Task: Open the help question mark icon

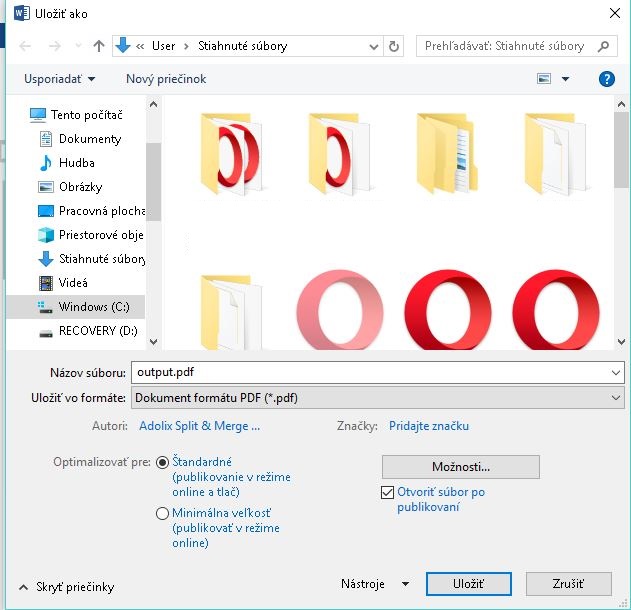Action: pos(606,79)
